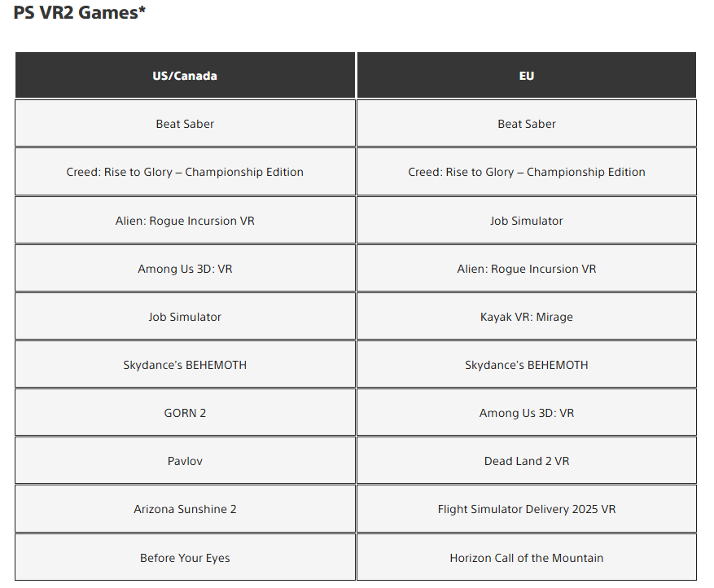Click the Pavlov cell
The image size is (714, 588).
pyautogui.click(x=185, y=461)
